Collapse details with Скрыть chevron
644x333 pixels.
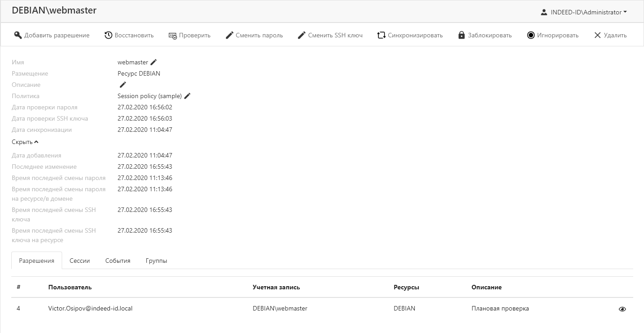(25, 142)
